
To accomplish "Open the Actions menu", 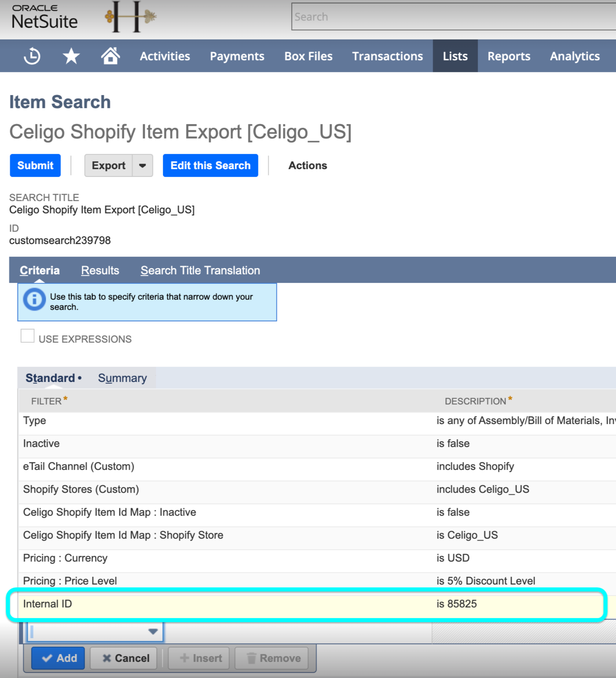I will pos(308,165).
